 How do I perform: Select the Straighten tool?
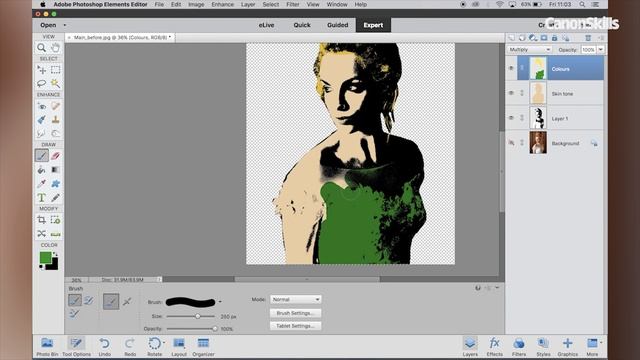pyautogui.click(x=56, y=233)
